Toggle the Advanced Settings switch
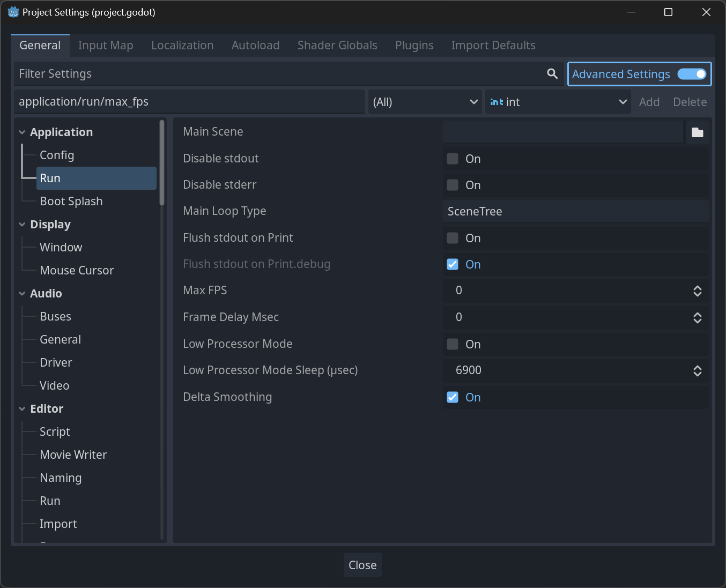This screenshot has height=588, width=726. click(692, 74)
